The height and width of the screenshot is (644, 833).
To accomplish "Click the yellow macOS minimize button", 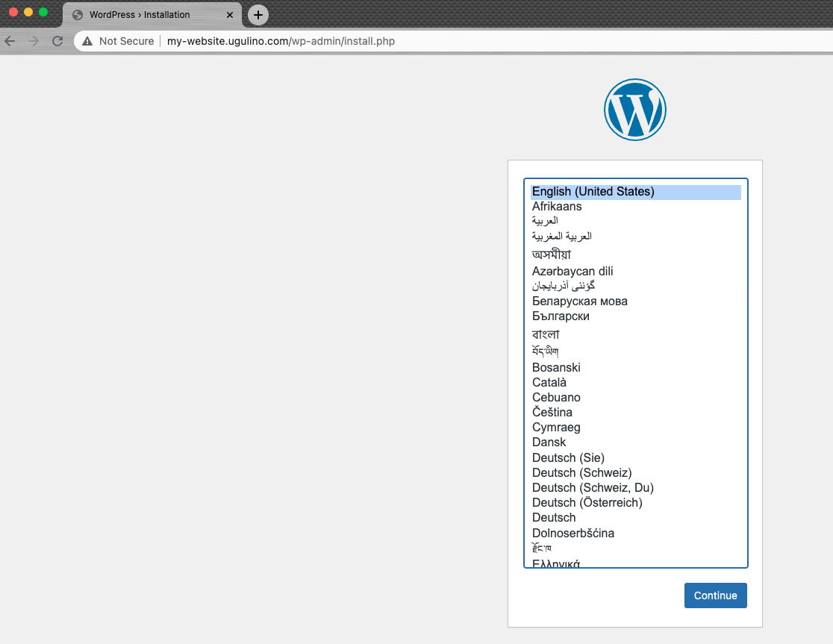I will (28, 12).
